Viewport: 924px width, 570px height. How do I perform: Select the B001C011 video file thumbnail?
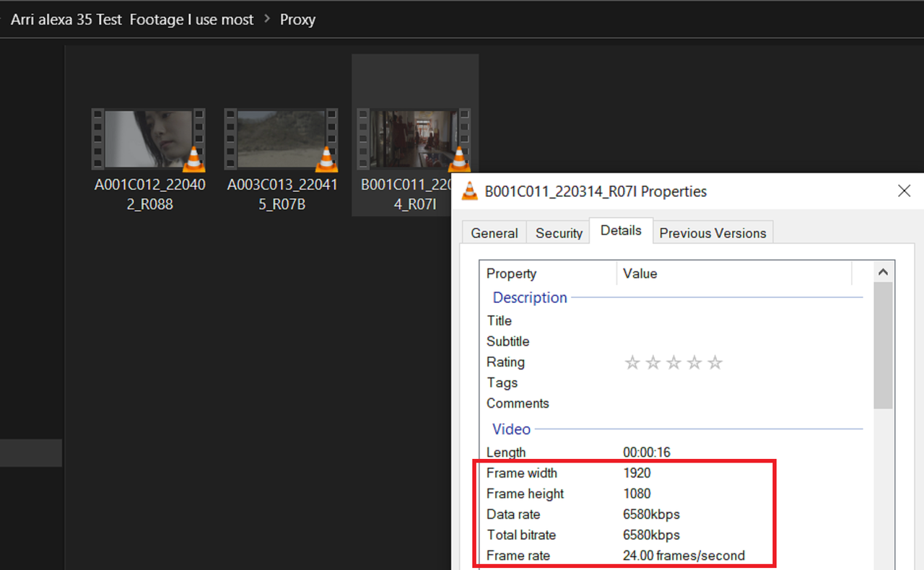pos(414,139)
